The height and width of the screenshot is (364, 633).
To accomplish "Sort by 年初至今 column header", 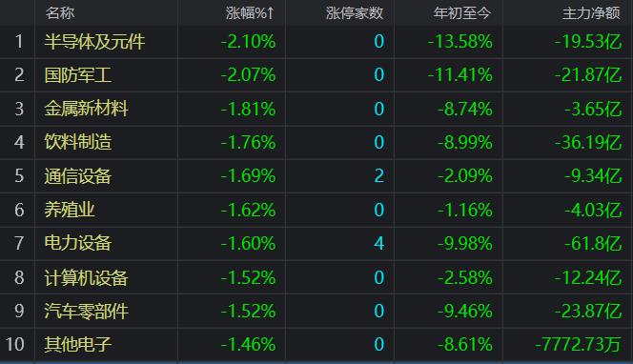I will click(461, 13).
